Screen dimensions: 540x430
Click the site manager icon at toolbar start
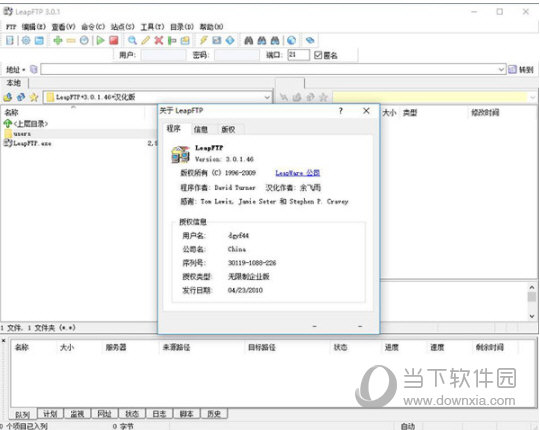(x=10, y=40)
